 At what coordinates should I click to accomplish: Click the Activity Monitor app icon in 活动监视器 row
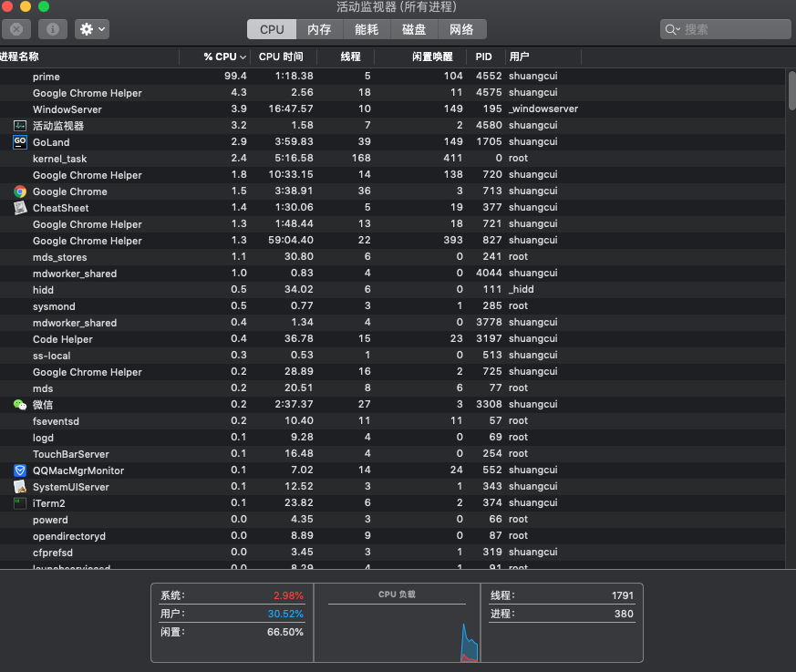coord(20,126)
